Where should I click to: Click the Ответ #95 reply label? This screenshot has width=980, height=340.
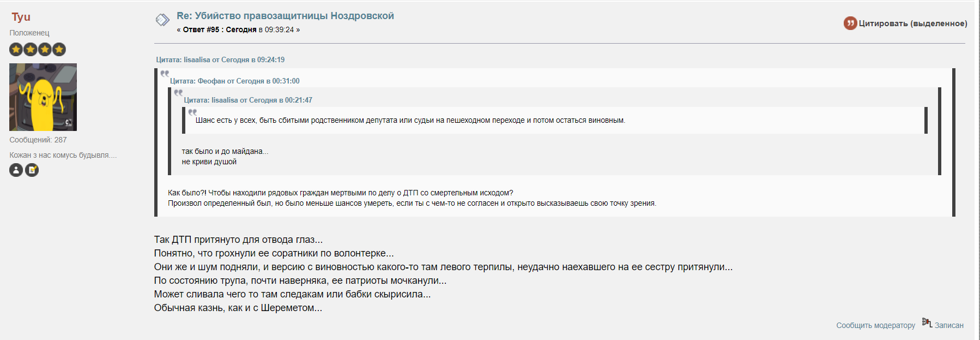click(x=201, y=29)
